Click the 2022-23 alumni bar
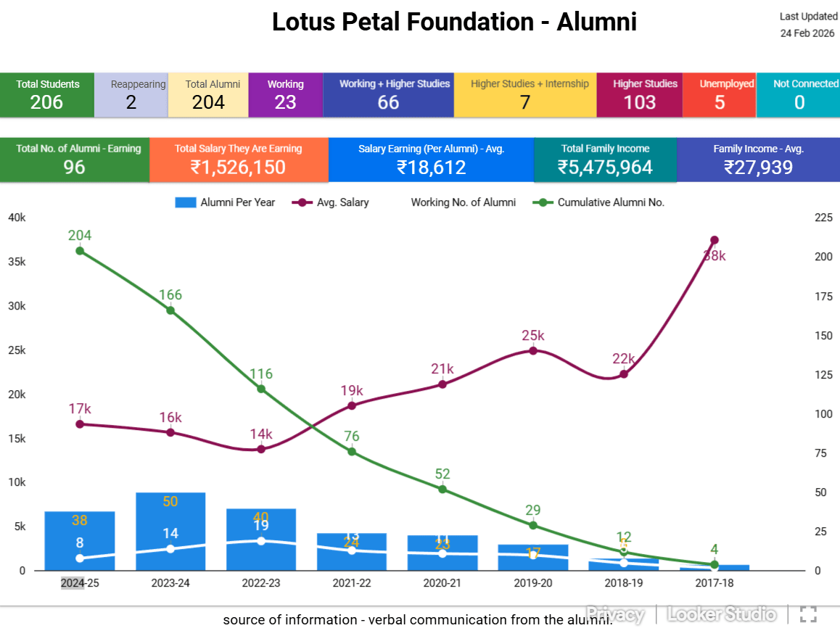Screen dimensions: 840x628 click(x=261, y=539)
